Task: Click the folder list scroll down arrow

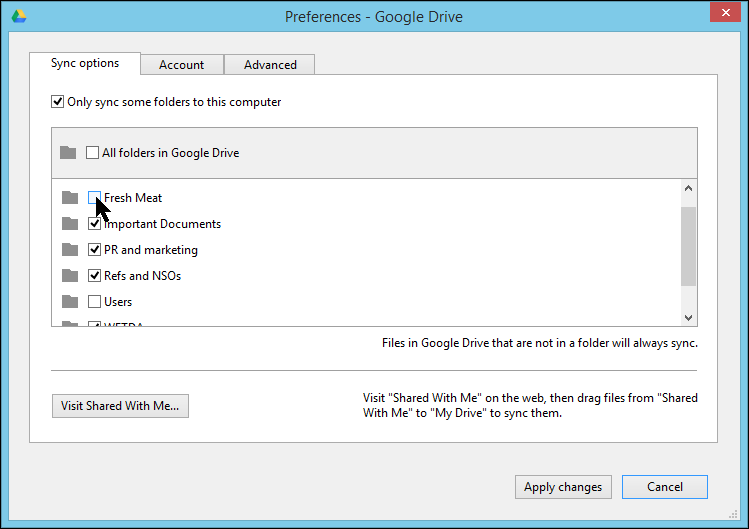Action: [688, 317]
